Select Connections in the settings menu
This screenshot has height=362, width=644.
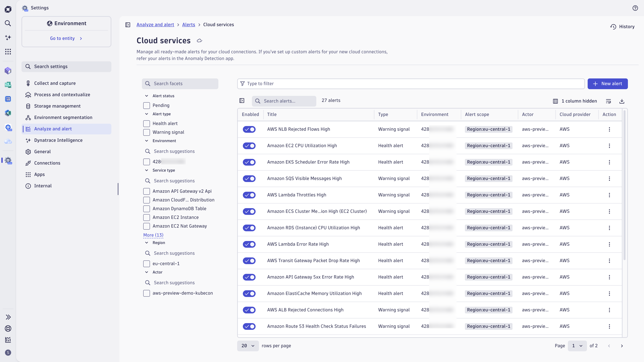47,163
